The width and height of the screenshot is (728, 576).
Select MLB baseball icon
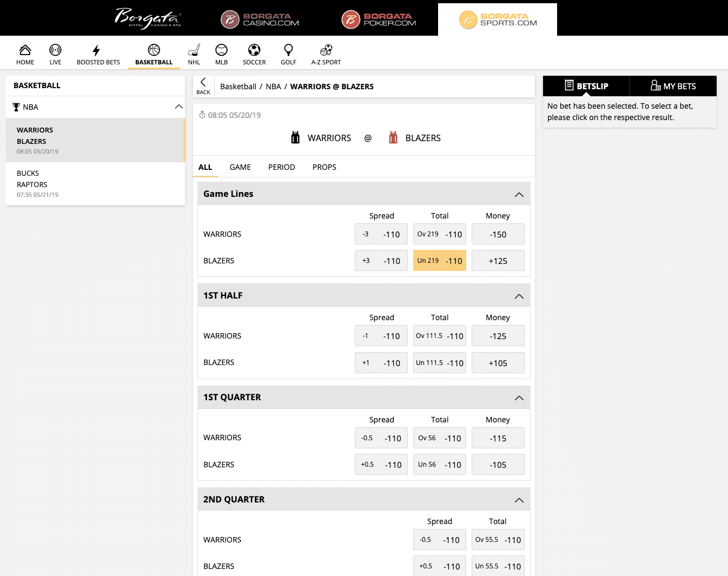coord(221,50)
